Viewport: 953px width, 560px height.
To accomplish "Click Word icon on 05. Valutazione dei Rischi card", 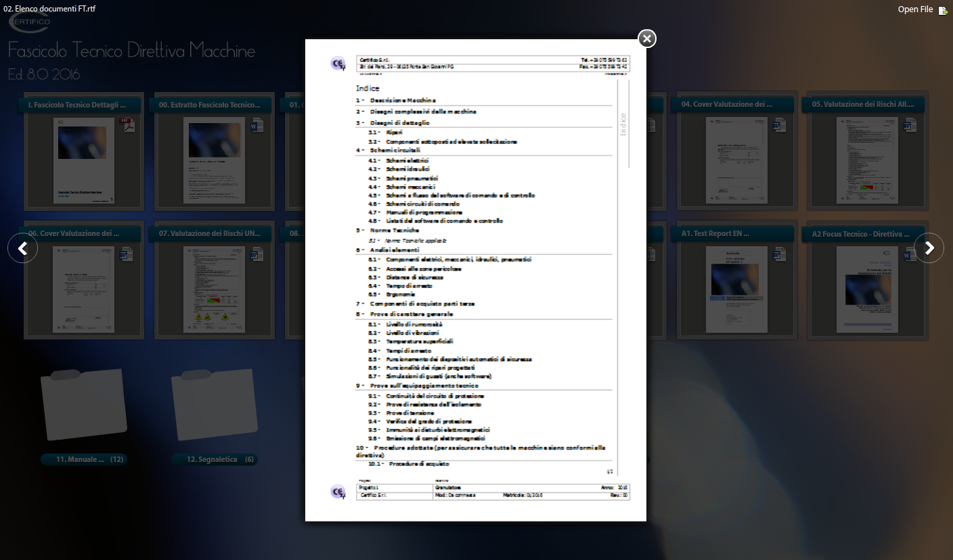I will click(x=909, y=125).
